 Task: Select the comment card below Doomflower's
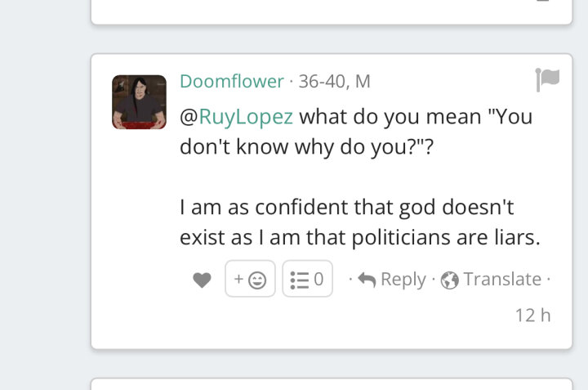[x=332, y=384]
